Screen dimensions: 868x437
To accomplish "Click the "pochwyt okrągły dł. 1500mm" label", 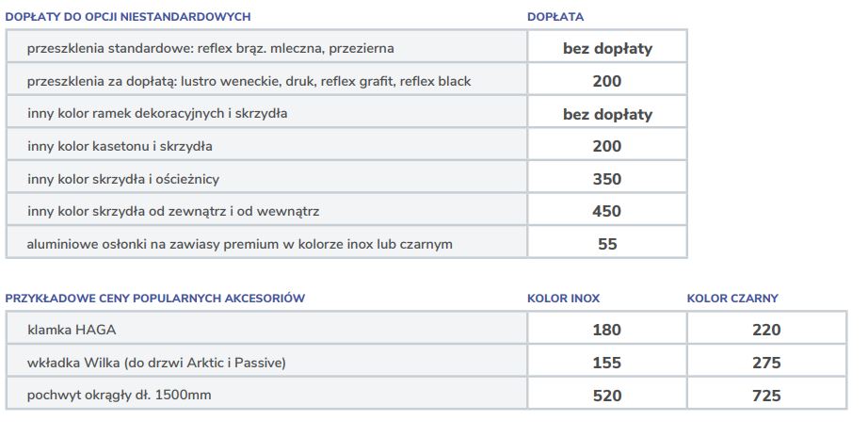I will coord(120,395).
